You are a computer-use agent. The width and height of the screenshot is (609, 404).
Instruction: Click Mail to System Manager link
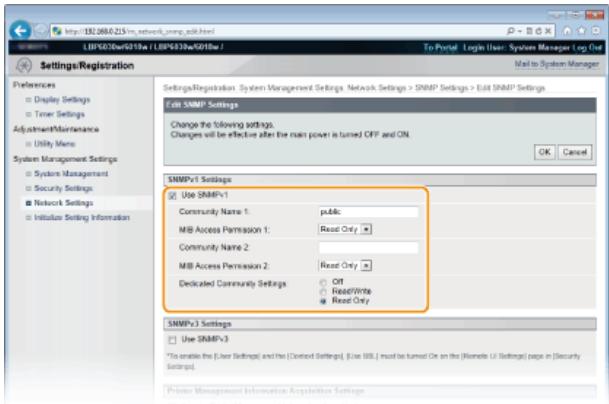pos(557,64)
